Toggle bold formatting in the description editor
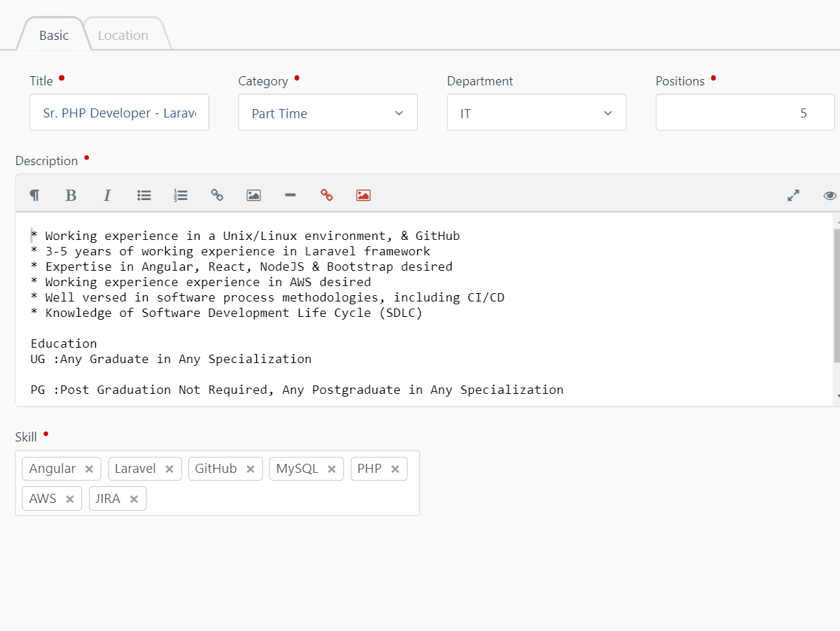This screenshot has height=631, width=840. click(x=71, y=195)
